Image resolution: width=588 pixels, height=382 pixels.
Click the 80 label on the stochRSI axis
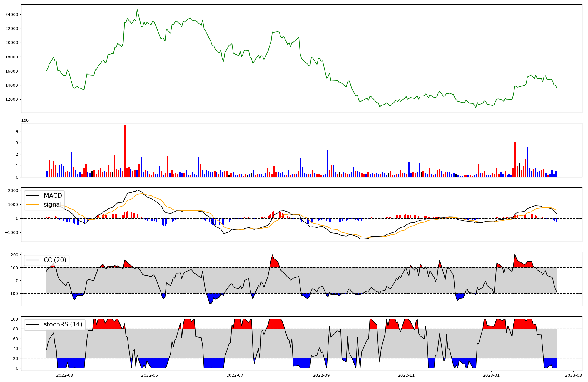(x=15, y=329)
